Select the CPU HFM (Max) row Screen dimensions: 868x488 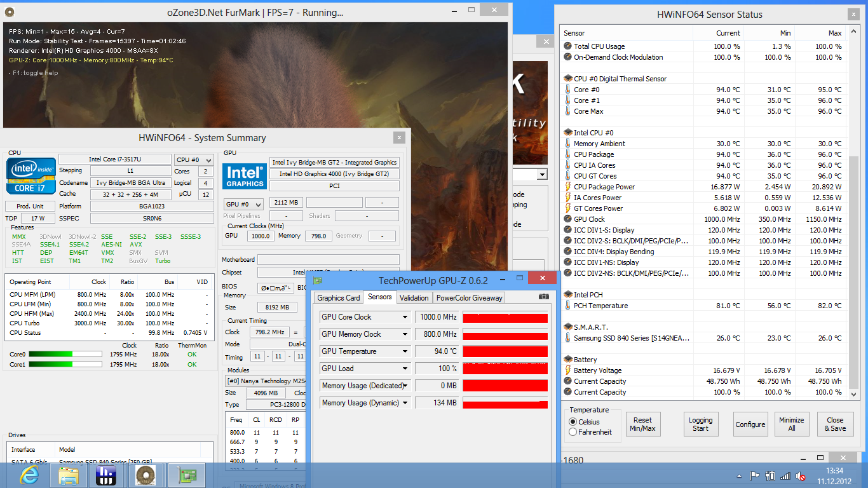point(109,314)
